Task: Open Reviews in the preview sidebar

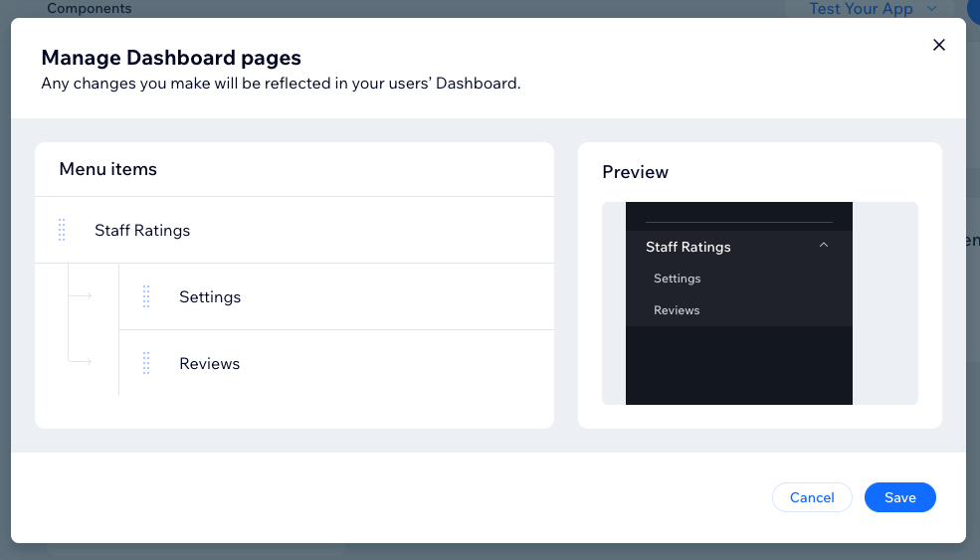Action: click(677, 310)
